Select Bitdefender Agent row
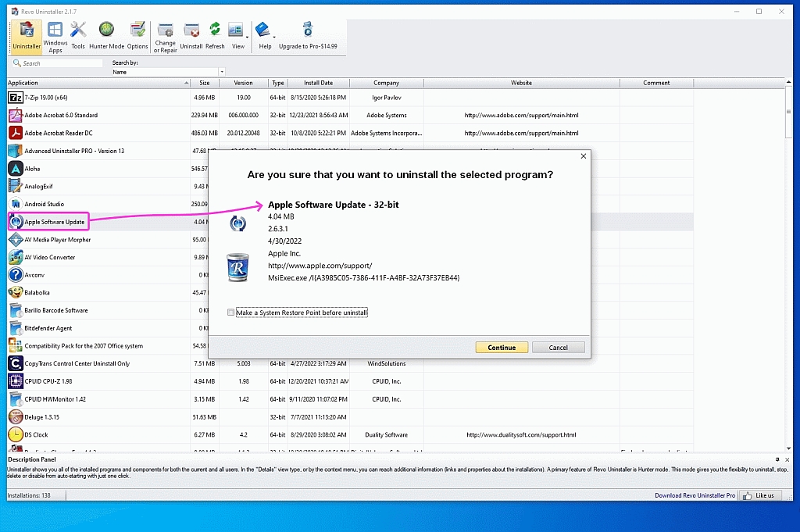This screenshot has width=800, height=532. coord(350,328)
